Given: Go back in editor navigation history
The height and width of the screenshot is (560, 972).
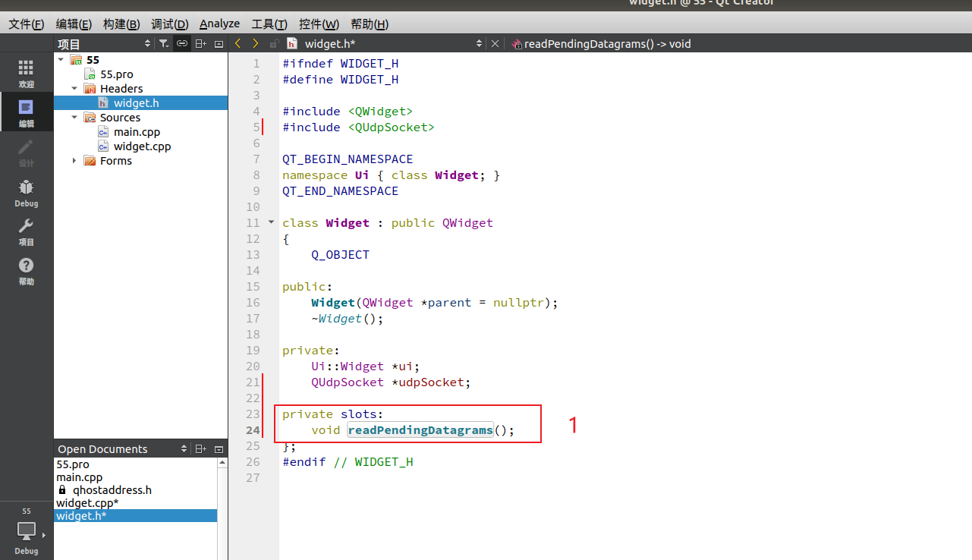Looking at the screenshot, I should coord(238,44).
